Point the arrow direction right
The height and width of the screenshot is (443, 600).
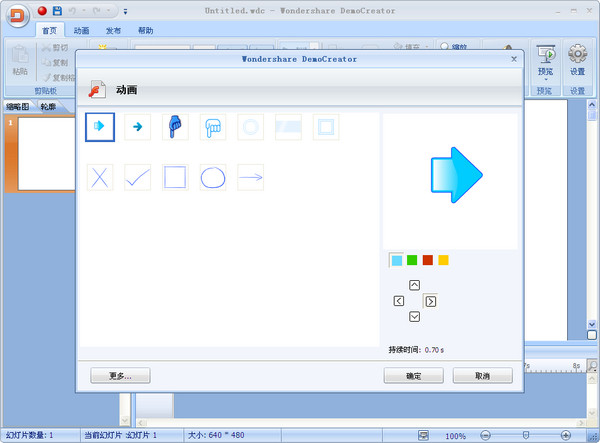point(430,301)
